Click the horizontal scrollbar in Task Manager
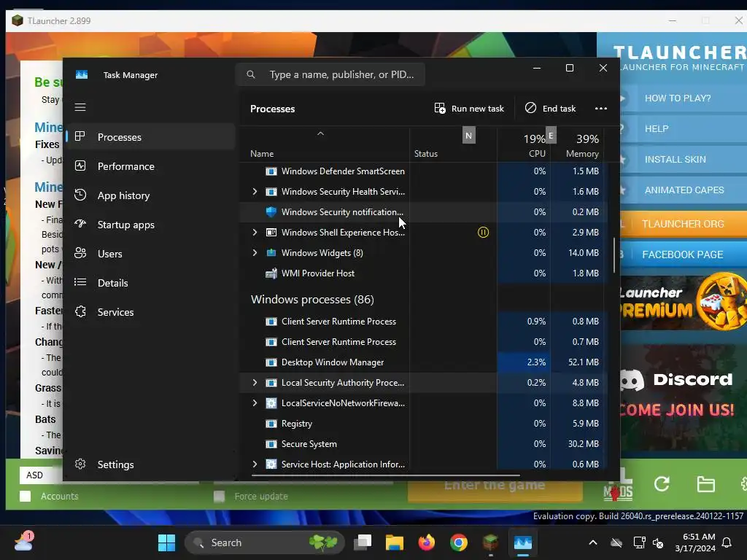 coord(385,475)
